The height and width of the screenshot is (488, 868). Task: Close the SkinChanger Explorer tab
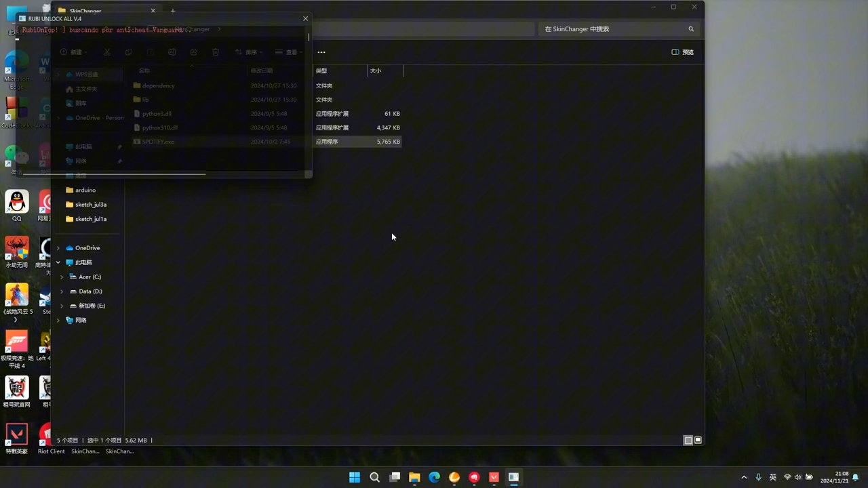[153, 11]
